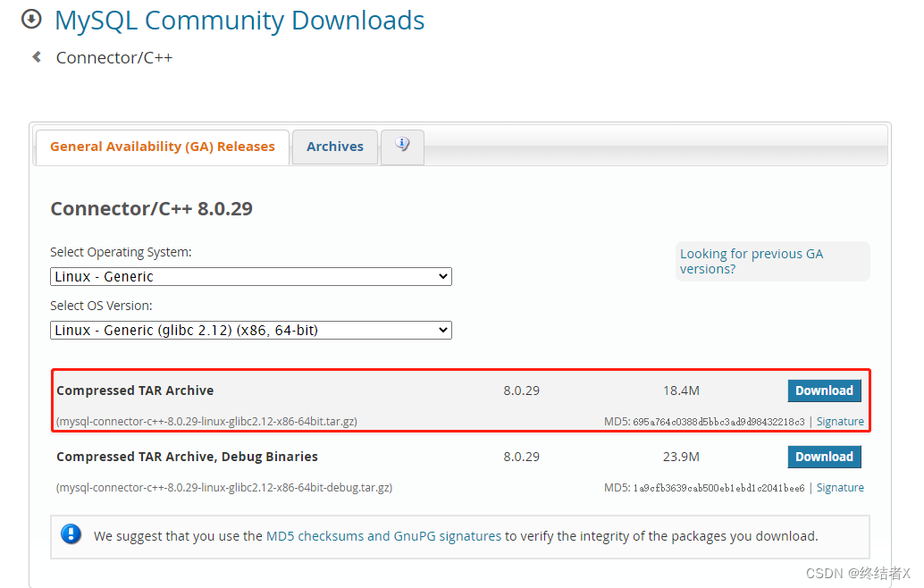Click the blue exclamation info icon in the notice
Screen dimensions: 924x588
(71, 533)
